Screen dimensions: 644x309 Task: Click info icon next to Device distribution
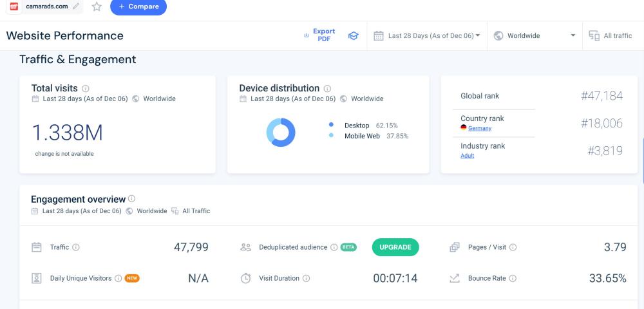pos(327,89)
